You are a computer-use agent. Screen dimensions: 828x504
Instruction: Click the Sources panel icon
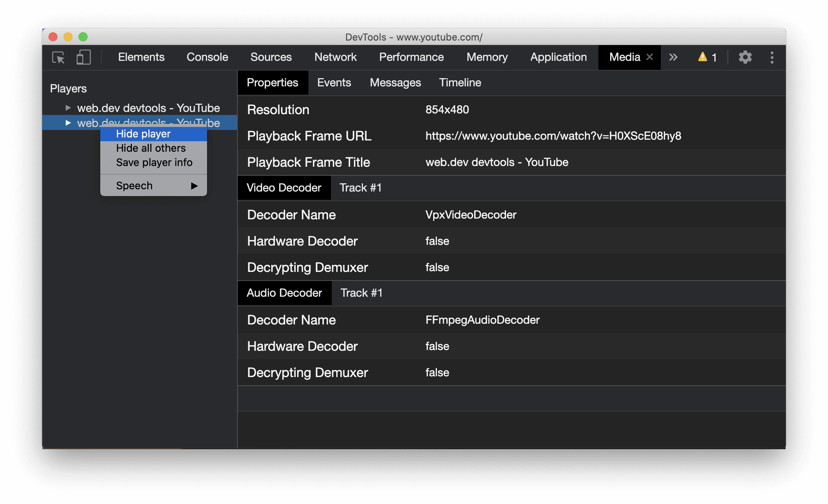pos(270,57)
